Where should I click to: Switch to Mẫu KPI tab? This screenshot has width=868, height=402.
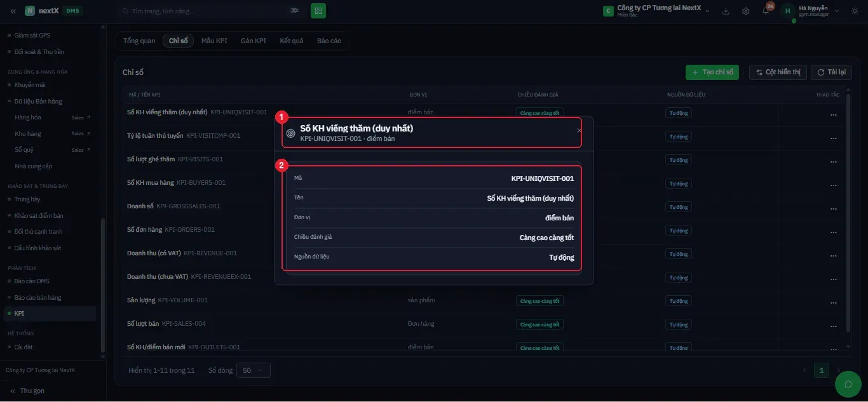pos(214,41)
